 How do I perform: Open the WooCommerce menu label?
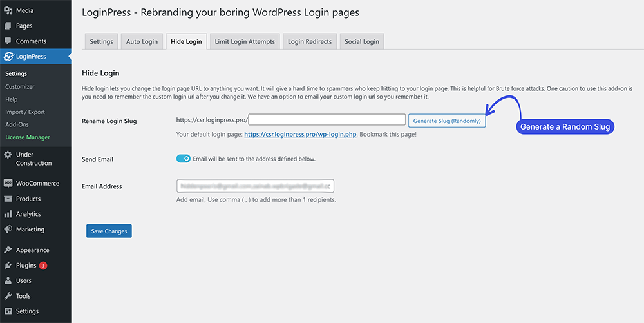tap(37, 183)
